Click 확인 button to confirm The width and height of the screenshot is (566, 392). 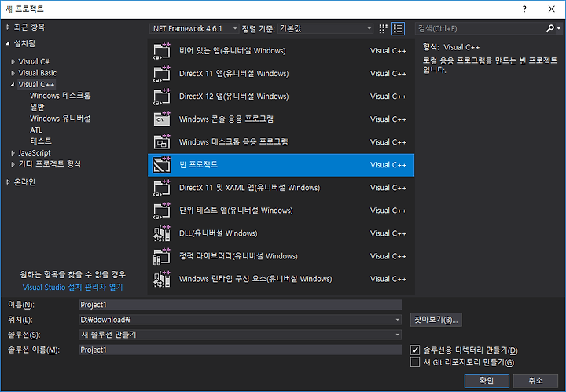487,380
